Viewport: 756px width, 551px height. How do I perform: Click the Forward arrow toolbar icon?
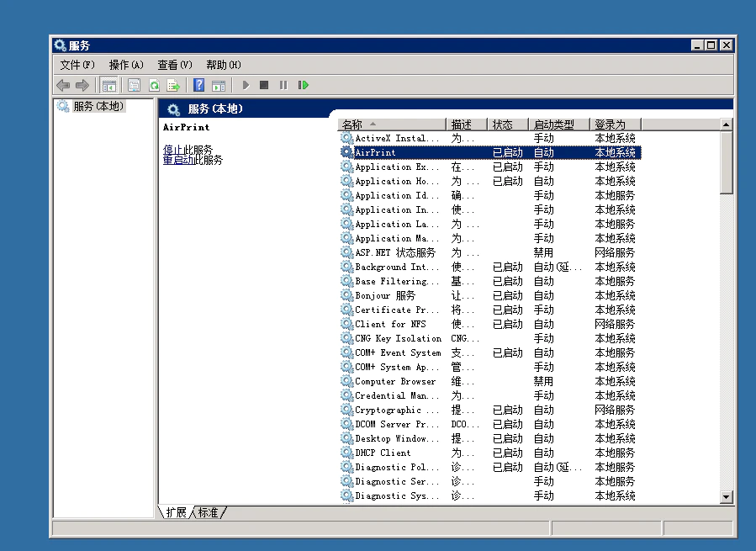pyautogui.click(x=82, y=85)
